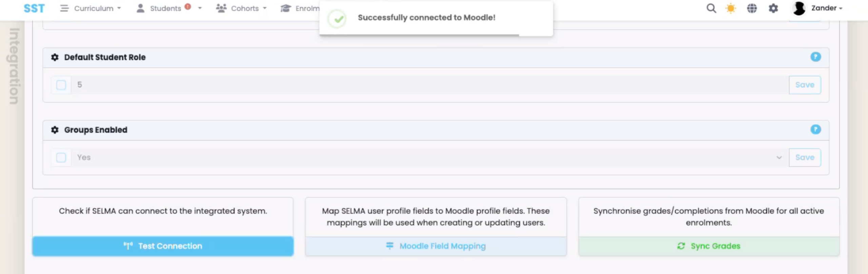Click help icon for Groups Enabled
The width and height of the screenshot is (868, 274).
tap(815, 130)
